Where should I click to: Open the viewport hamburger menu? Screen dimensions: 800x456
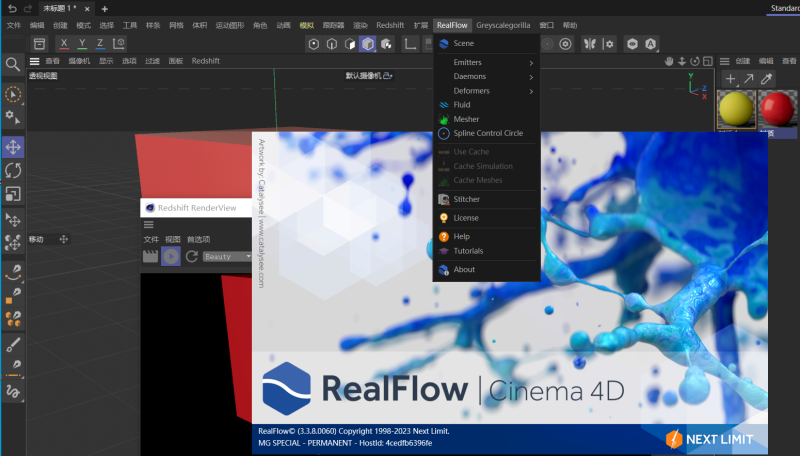tap(34, 61)
